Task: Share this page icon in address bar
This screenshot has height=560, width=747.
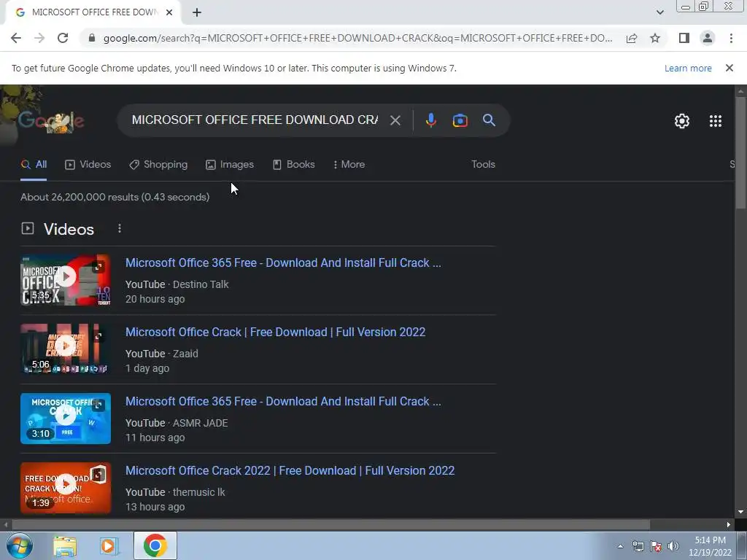Action: pos(632,38)
